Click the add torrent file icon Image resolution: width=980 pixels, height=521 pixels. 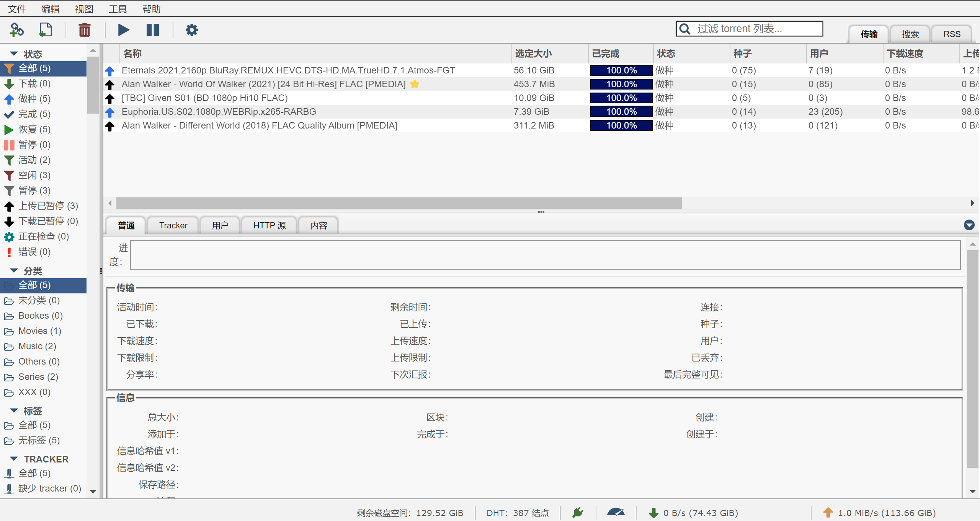(46, 30)
